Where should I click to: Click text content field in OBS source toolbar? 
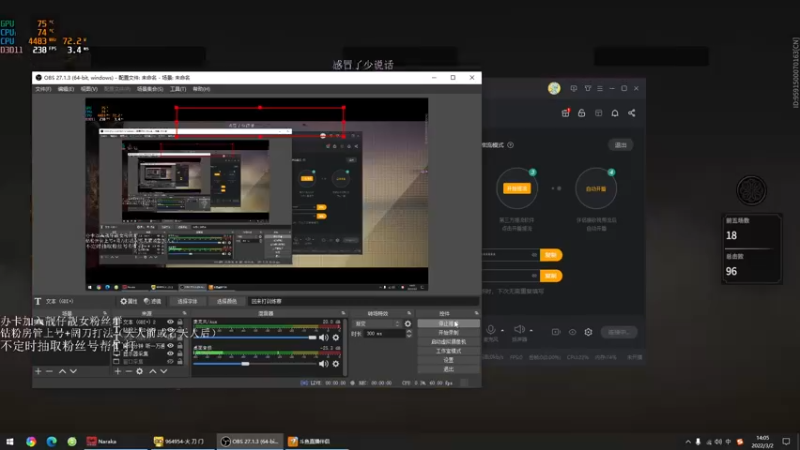(363, 301)
